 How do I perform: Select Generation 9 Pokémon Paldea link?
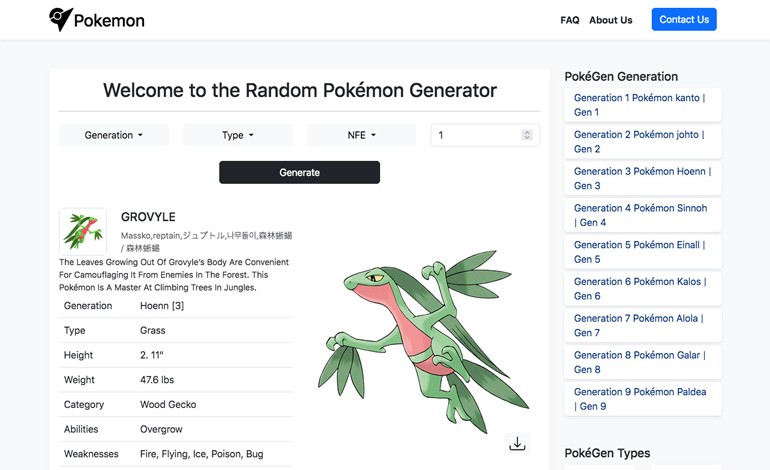point(643,399)
